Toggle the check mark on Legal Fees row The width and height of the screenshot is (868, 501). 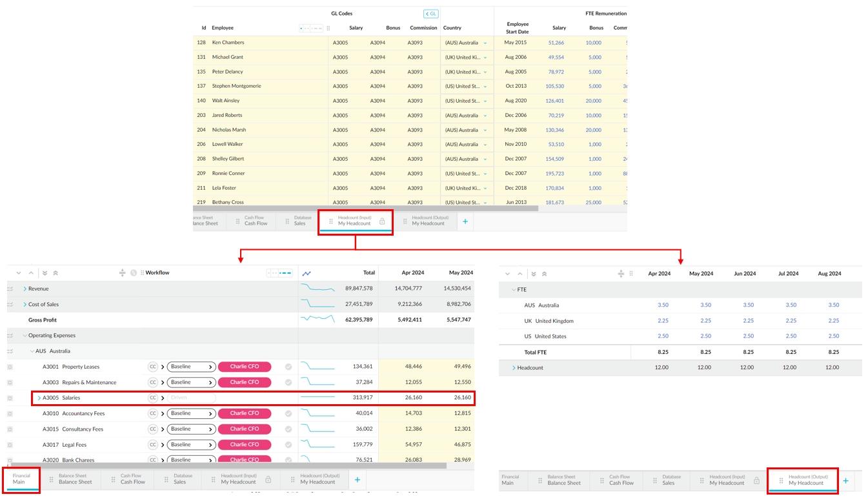coord(288,445)
